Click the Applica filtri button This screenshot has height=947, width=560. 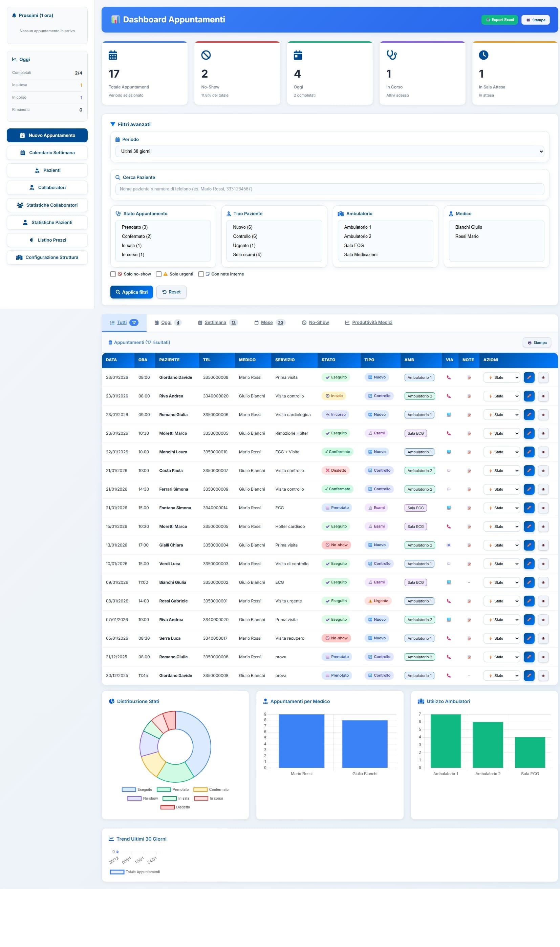tap(131, 292)
